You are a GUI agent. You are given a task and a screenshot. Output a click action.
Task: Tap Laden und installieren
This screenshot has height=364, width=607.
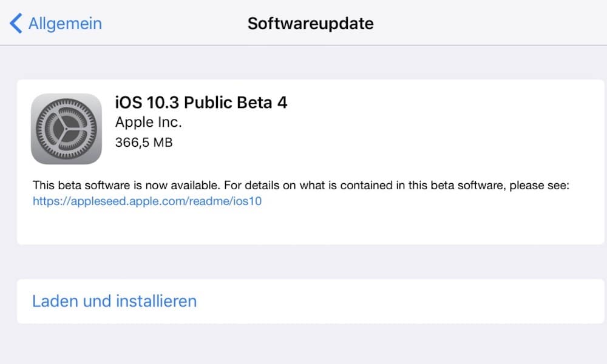tap(114, 301)
